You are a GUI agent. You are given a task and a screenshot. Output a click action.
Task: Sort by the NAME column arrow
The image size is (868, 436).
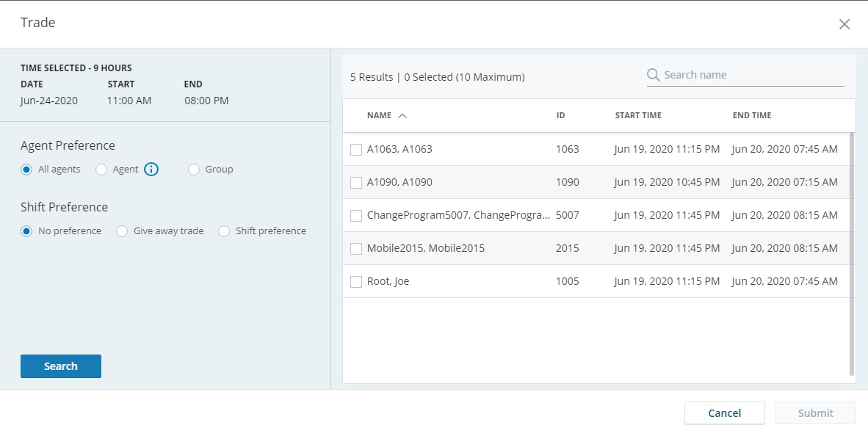point(402,116)
